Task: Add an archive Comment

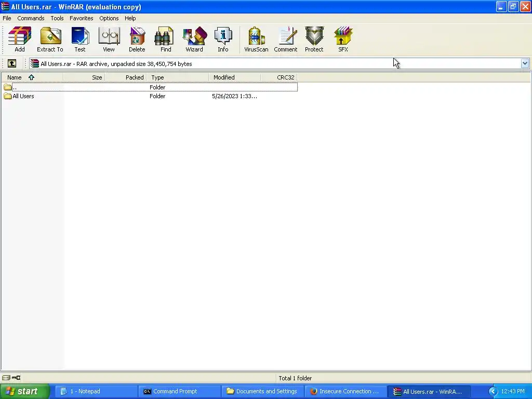Action: [x=286, y=39]
